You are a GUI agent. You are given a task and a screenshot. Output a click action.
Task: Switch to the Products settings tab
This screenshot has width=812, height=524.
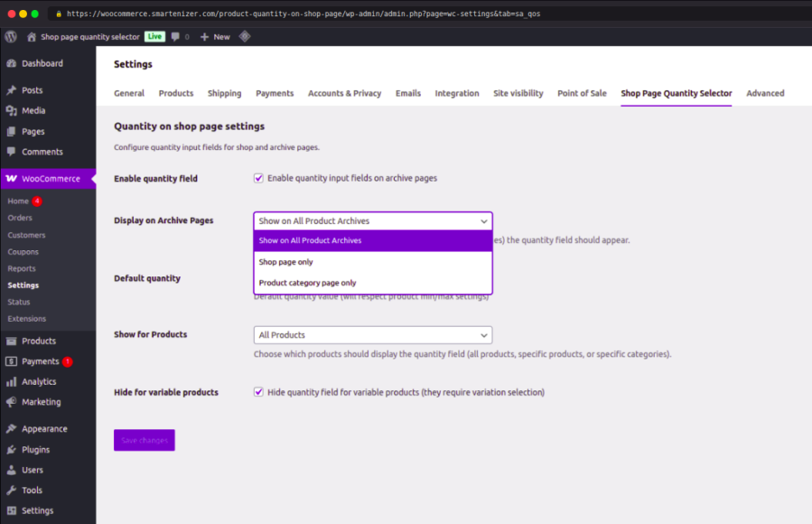176,93
